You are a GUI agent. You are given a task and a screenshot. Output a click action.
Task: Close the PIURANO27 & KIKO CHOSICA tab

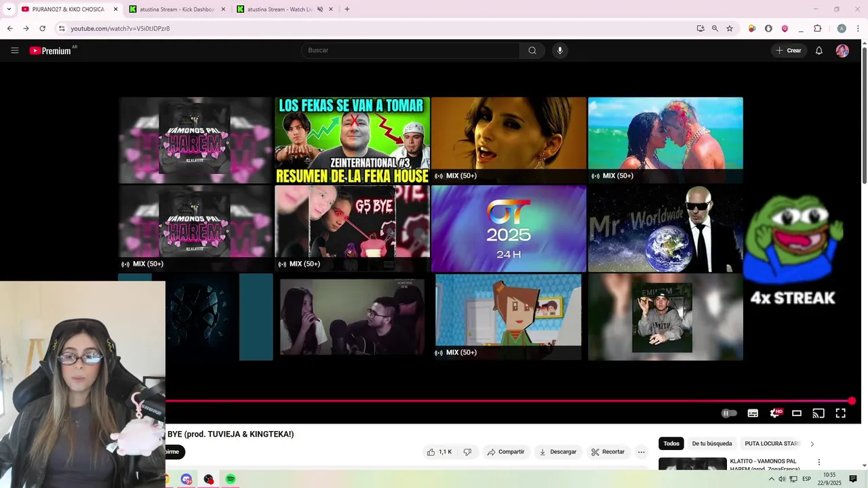(115, 9)
